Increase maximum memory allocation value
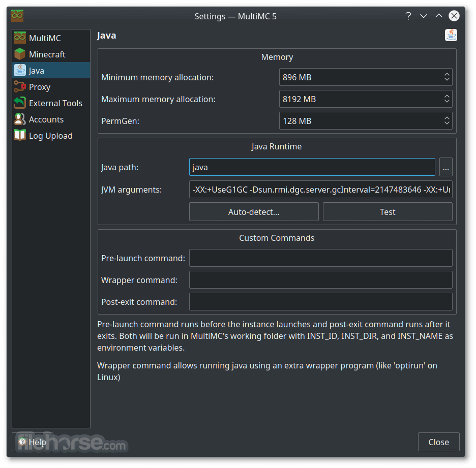 click(x=447, y=96)
